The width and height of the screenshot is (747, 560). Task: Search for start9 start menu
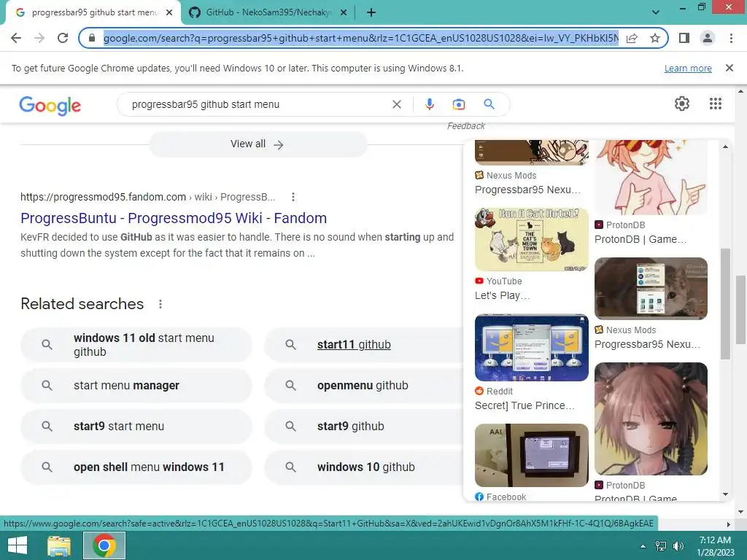[136, 426]
